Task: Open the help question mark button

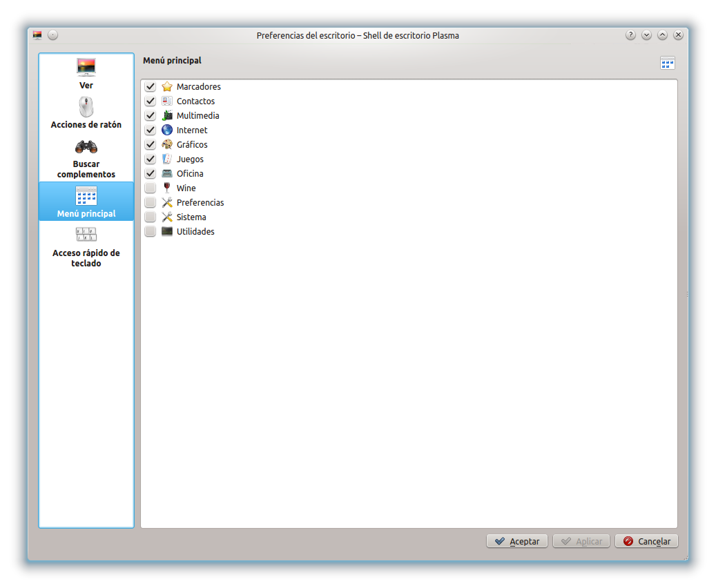Action: pos(630,35)
